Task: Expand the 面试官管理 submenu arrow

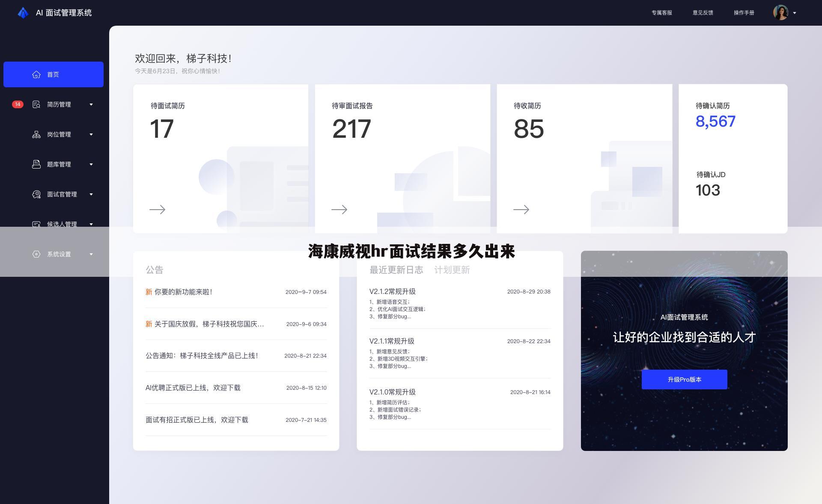Action: click(x=91, y=194)
